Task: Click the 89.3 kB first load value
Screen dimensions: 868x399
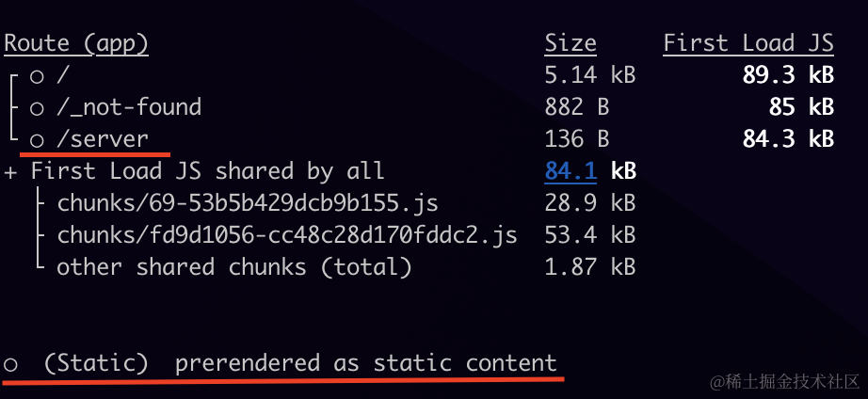Action: 788,75
